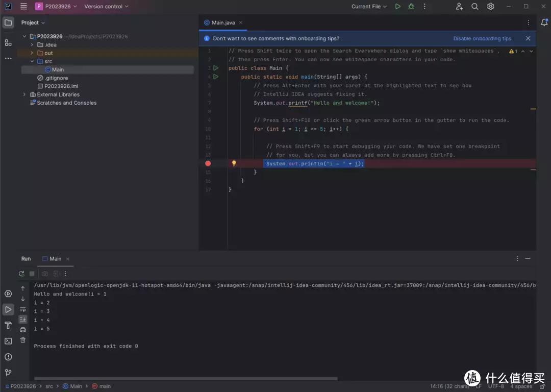
Task: Click the Debug bug icon in toolbar
Action: click(x=411, y=7)
